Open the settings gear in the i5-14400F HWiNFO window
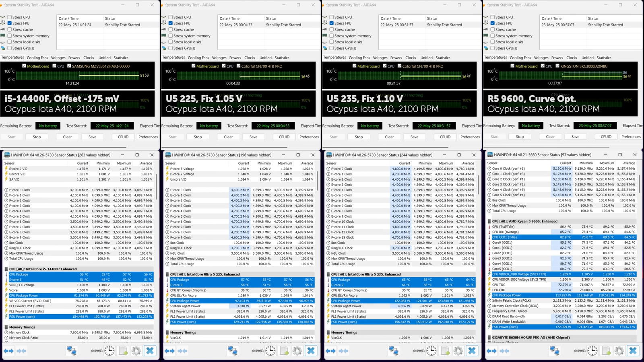Screen dimensions: 644x362 [136, 351]
